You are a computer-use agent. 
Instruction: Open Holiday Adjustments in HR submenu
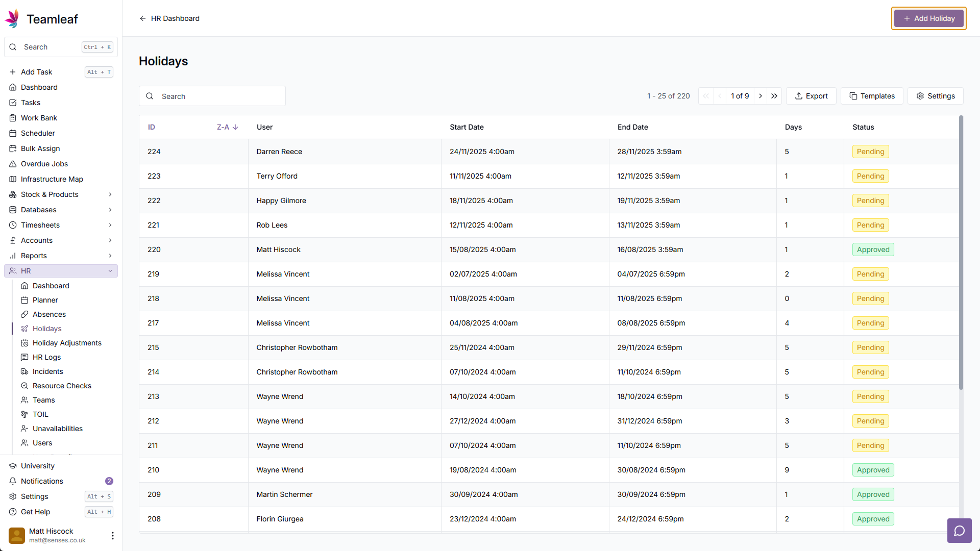coord(67,343)
